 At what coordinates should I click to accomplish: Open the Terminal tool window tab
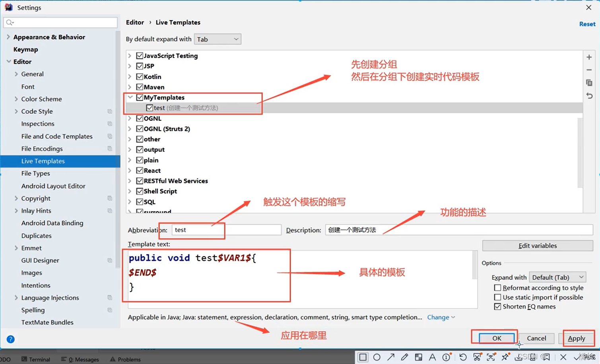click(36, 359)
